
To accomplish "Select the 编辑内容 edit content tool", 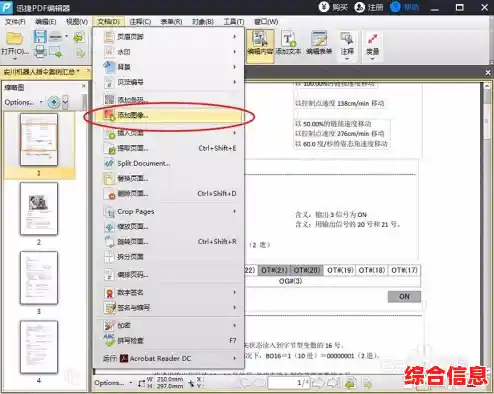I will click(x=260, y=46).
